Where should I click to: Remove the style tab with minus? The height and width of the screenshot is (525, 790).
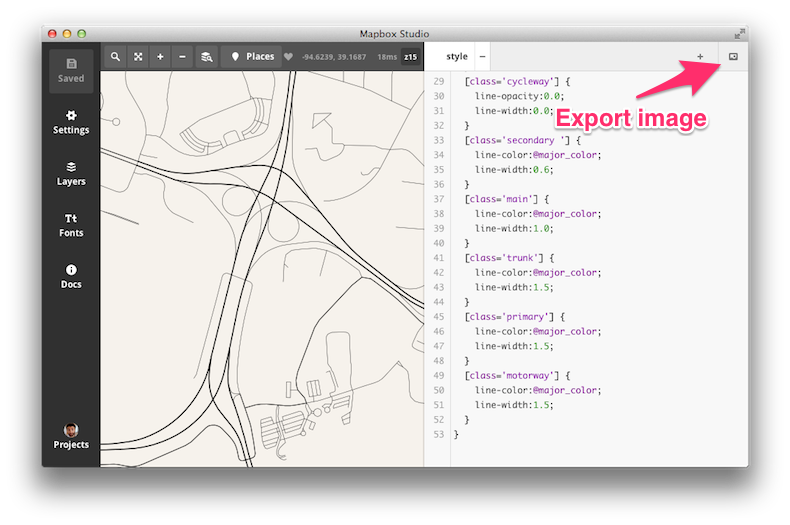pyautogui.click(x=482, y=56)
